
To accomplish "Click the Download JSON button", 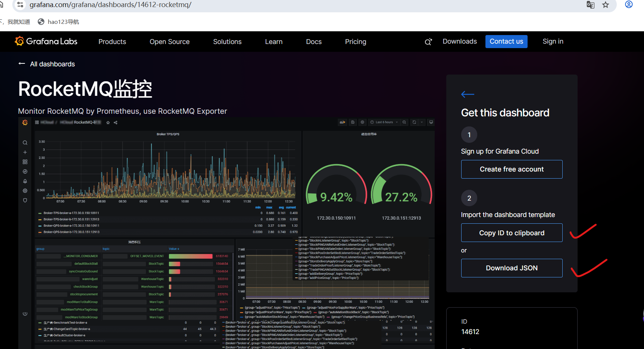I will tap(512, 268).
